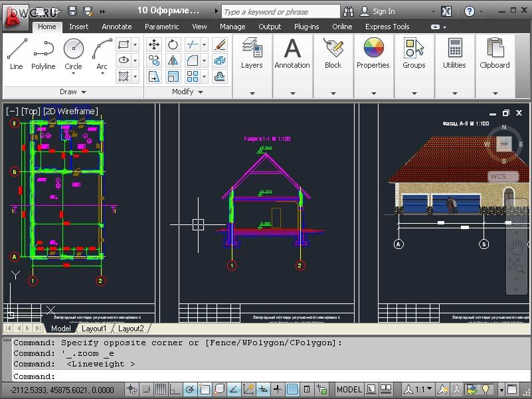Click the Erase tool icon
The width and height of the screenshot is (532, 399).
click(221, 44)
